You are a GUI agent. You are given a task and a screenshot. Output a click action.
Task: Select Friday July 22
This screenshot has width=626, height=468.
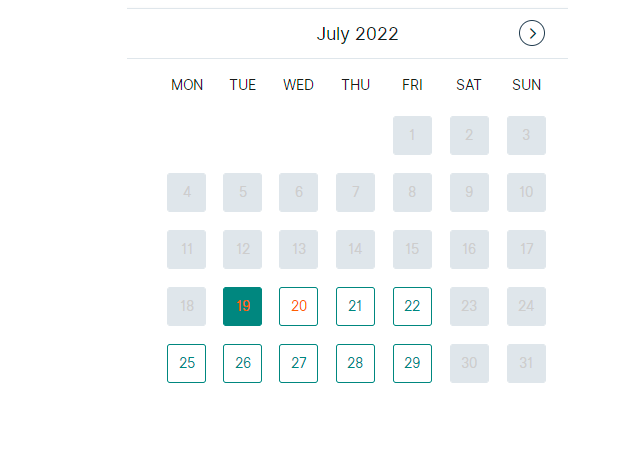(x=412, y=306)
